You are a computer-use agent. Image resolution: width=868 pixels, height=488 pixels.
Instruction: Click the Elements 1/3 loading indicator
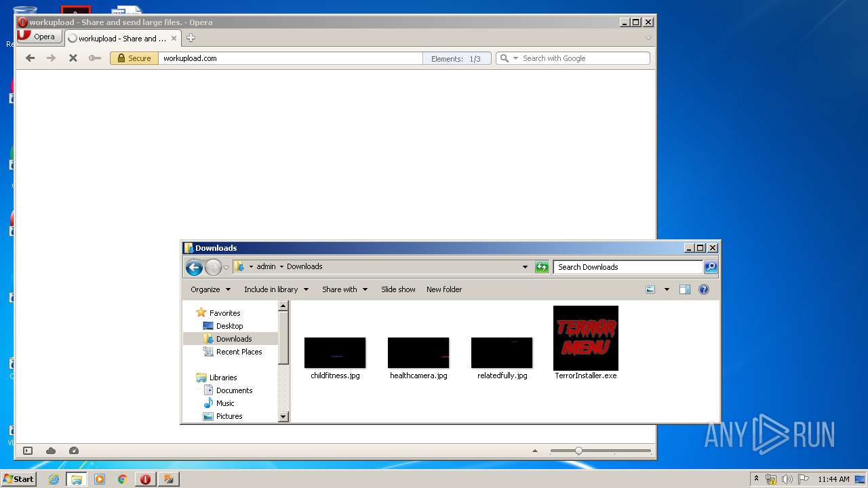456,58
